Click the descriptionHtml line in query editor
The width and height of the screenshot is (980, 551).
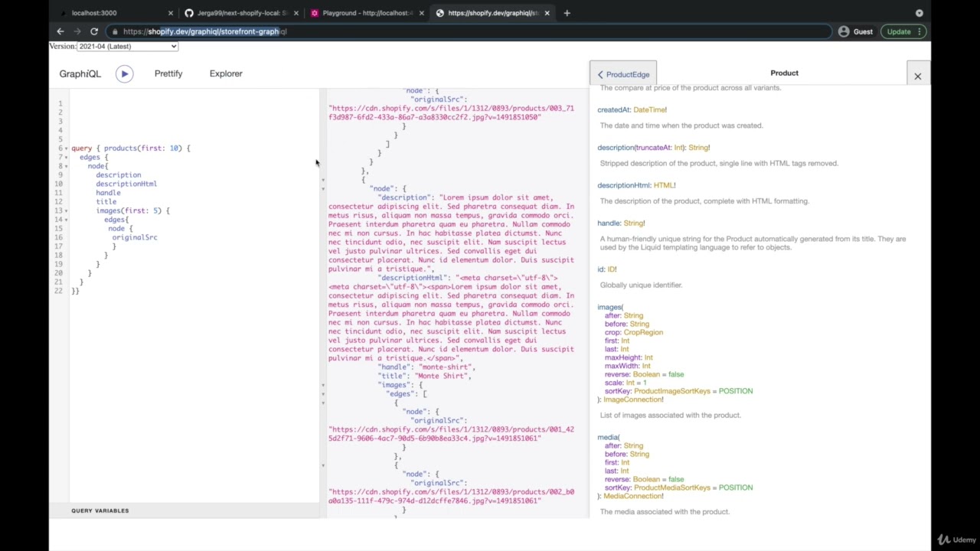click(126, 184)
